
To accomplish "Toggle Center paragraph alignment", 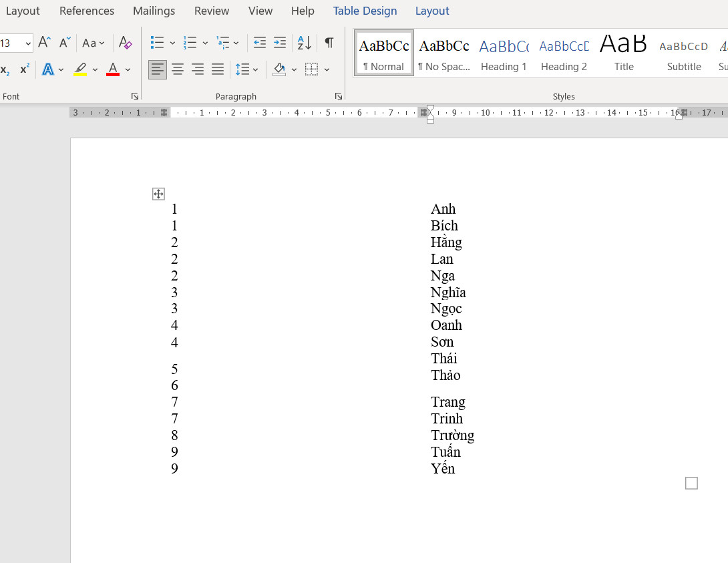I will coord(178,69).
